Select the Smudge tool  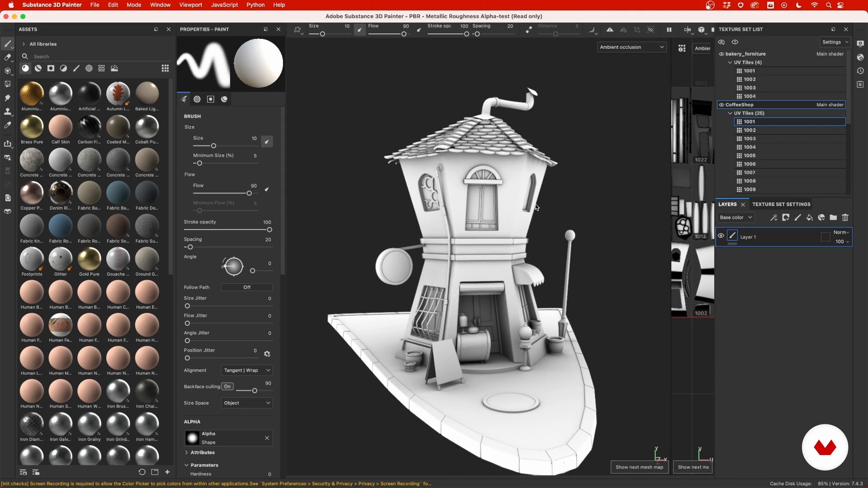click(8, 98)
